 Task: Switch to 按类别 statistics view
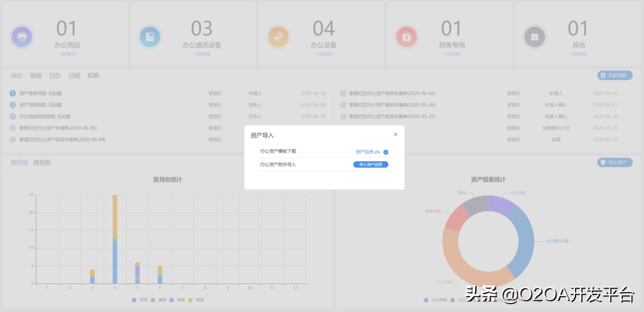(43, 162)
